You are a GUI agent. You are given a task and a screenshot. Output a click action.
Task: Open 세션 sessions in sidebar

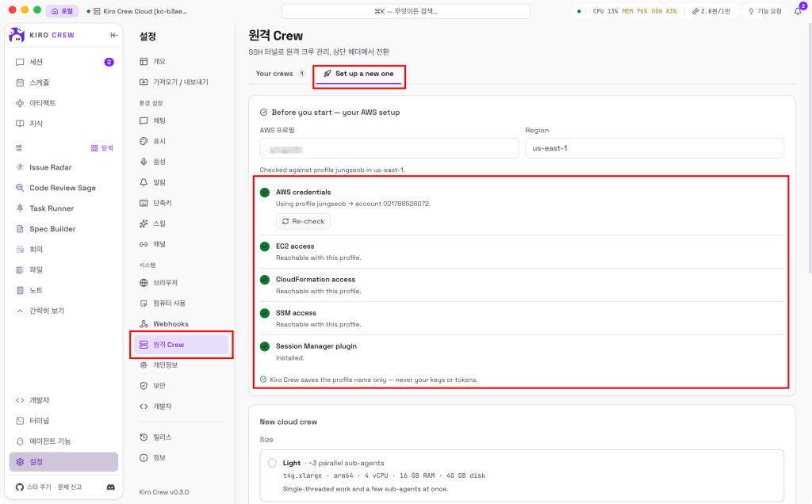63,62
